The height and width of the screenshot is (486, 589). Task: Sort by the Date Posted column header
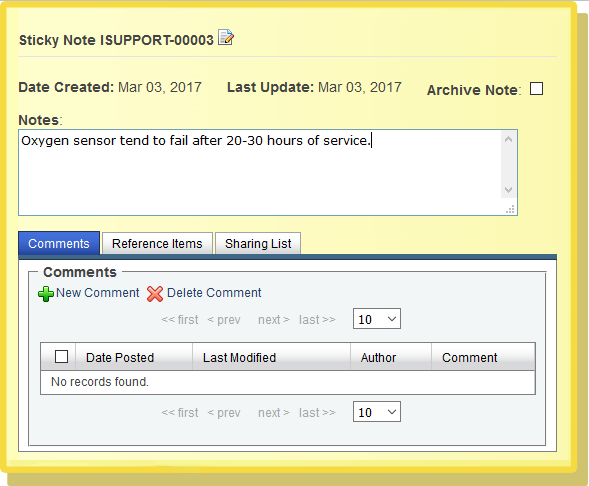tap(134, 357)
